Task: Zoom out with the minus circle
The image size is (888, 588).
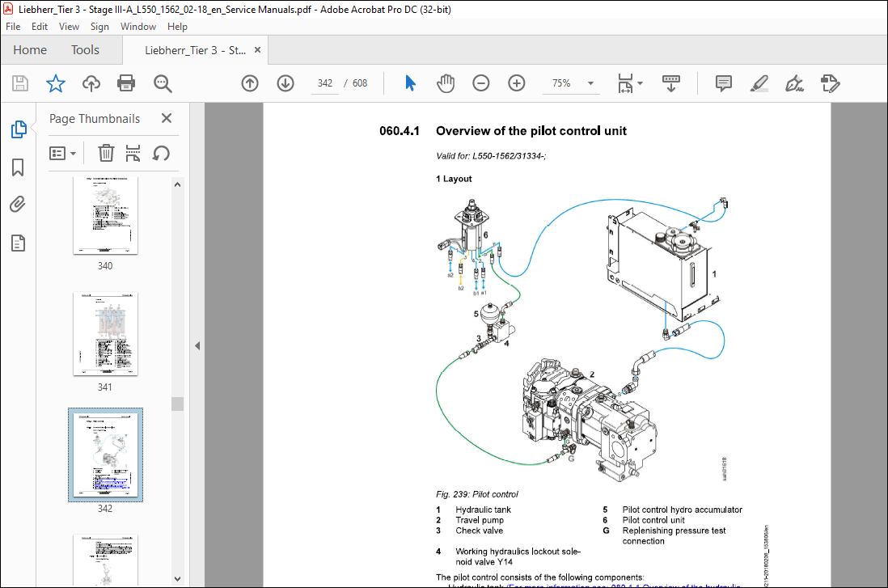Action: pos(481,83)
